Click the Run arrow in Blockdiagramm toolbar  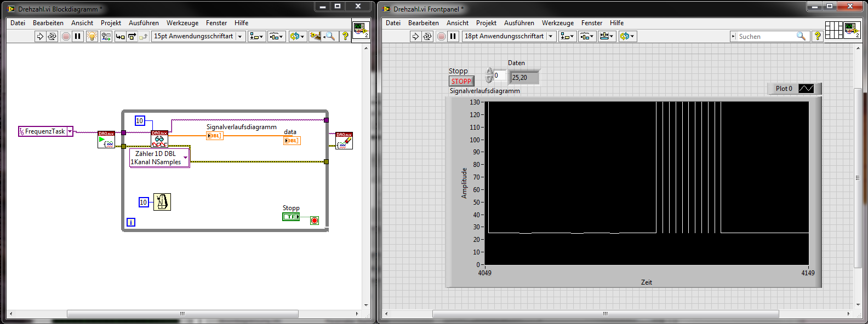[40, 36]
